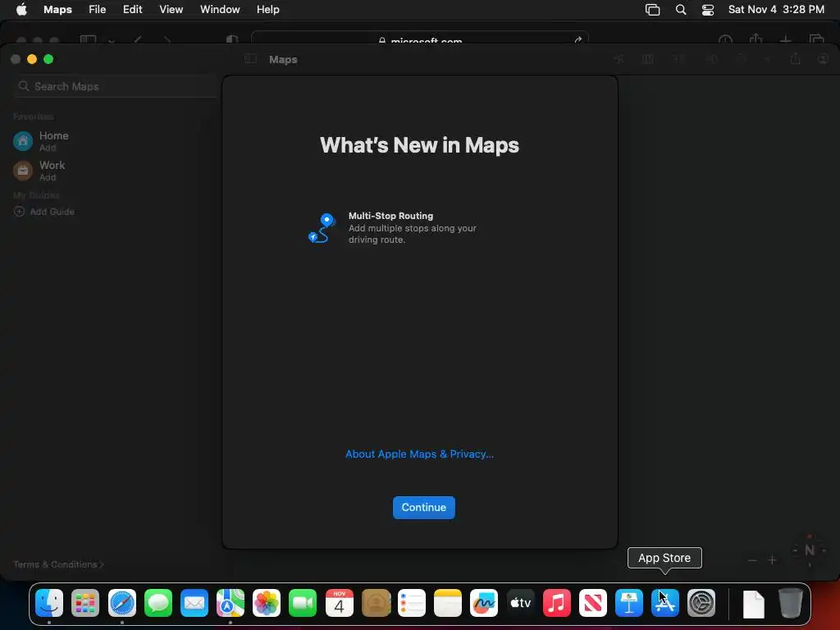Click the What's New in Maps title
This screenshot has width=840, height=630.
pos(419,145)
